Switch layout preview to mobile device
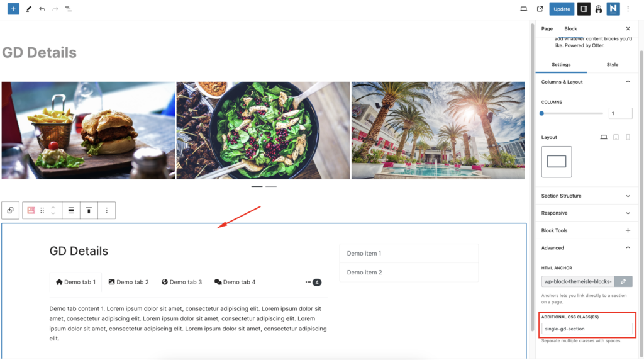Viewport: 644px width, 360px height. point(628,137)
